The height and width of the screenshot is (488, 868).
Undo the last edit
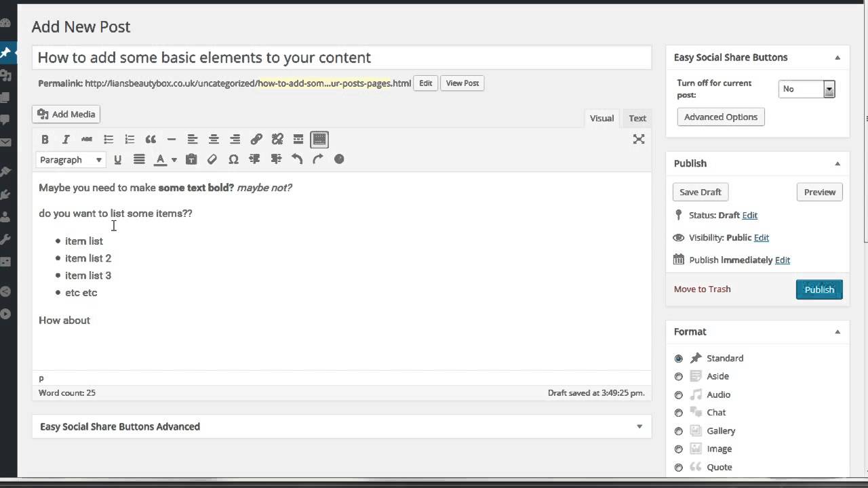(x=297, y=159)
